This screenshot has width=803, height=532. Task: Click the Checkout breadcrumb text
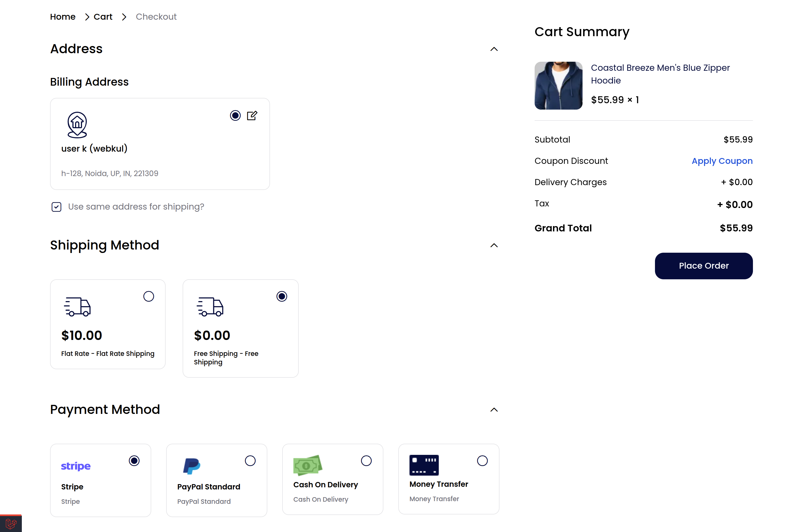(x=156, y=16)
